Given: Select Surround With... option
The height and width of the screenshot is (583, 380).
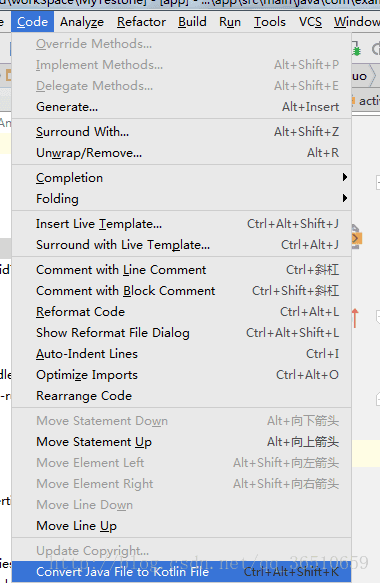Looking at the screenshot, I should coord(181,132).
